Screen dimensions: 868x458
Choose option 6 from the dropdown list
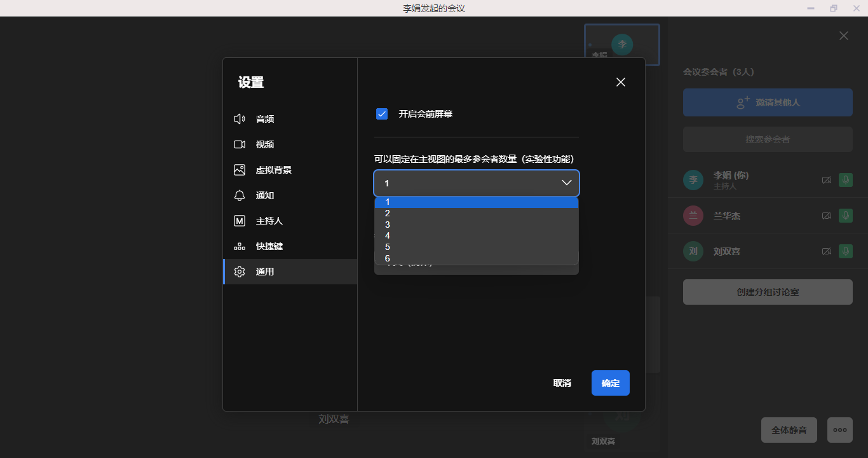(x=388, y=258)
